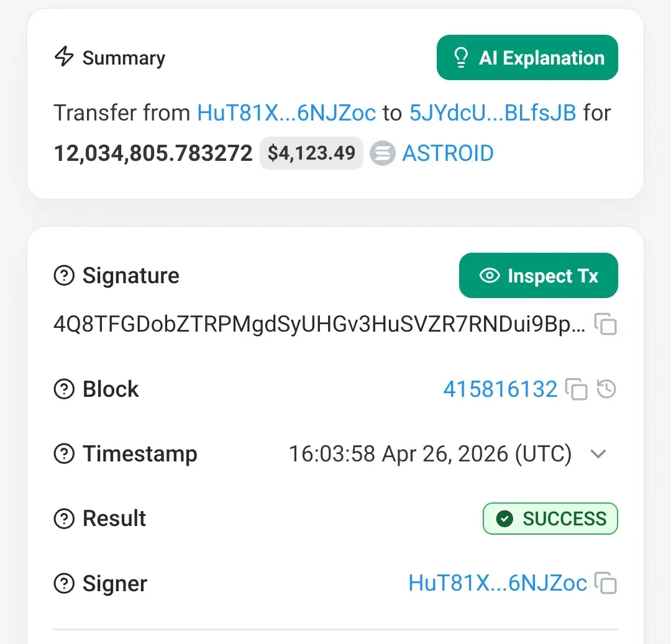Open the AI Explanation

click(527, 57)
